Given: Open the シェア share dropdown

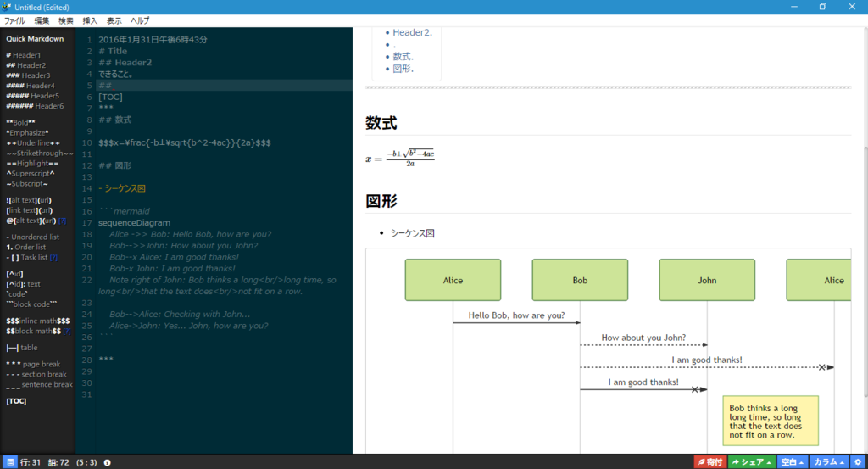Looking at the screenshot, I should [751, 462].
